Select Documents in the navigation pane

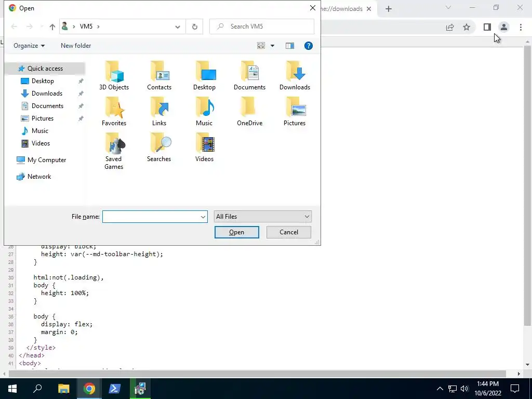pos(47,106)
